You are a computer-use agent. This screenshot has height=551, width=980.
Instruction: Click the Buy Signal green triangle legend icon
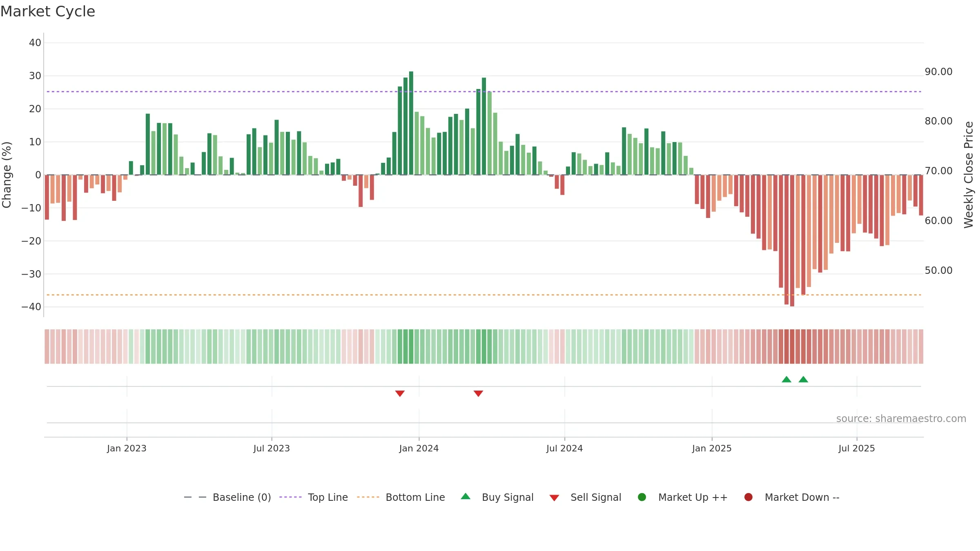465,496
